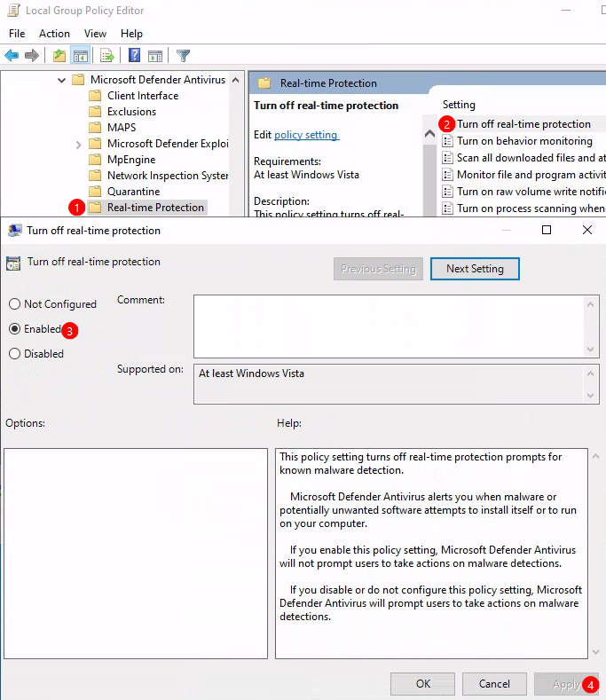The height and width of the screenshot is (700, 606).
Task: Collapse the Microsoft Defender Antivirus tree node
Action: [x=61, y=81]
